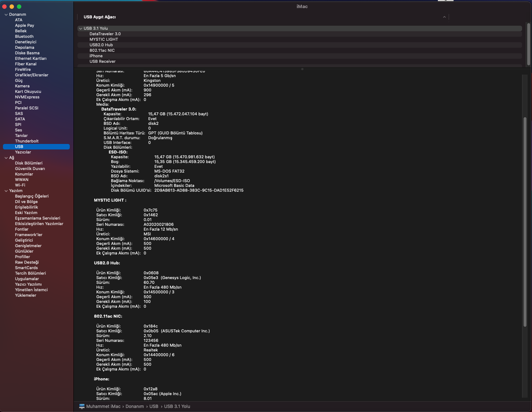Open Thunderbolt section in sidebar
Viewport: 532px width, 412px height.
[27, 141]
